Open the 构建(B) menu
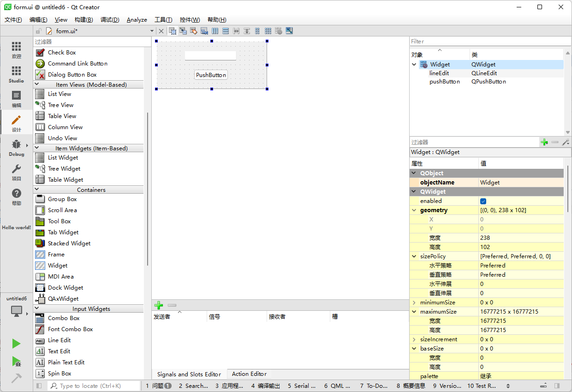 click(x=83, y=20)
